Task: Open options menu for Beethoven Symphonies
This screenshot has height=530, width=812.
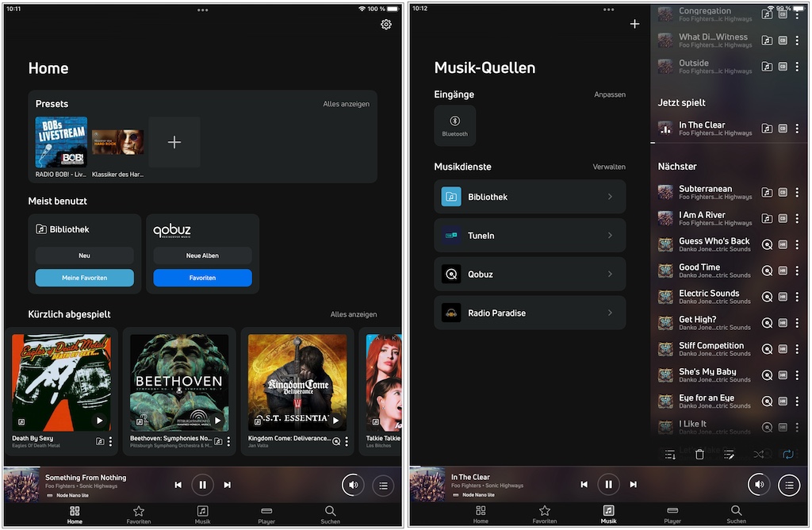Action: pos(228,441)
